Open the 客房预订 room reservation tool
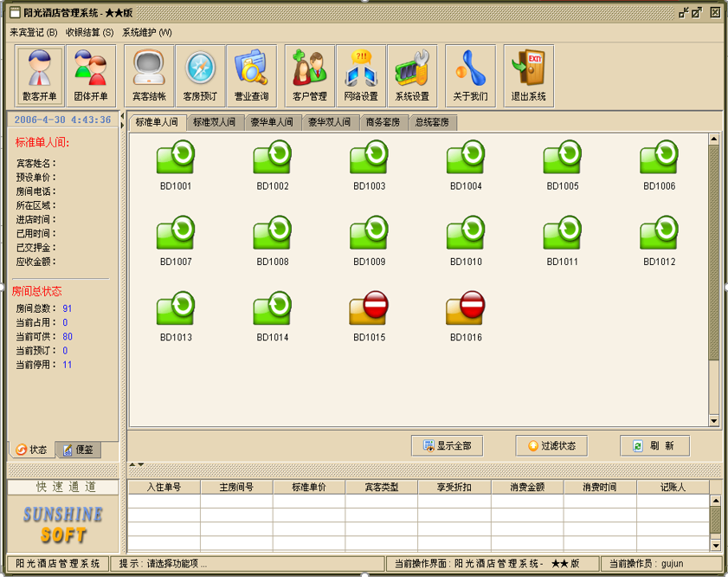Image resolution: width=728 pixels, height=577 pixels. tap(201, 75)
